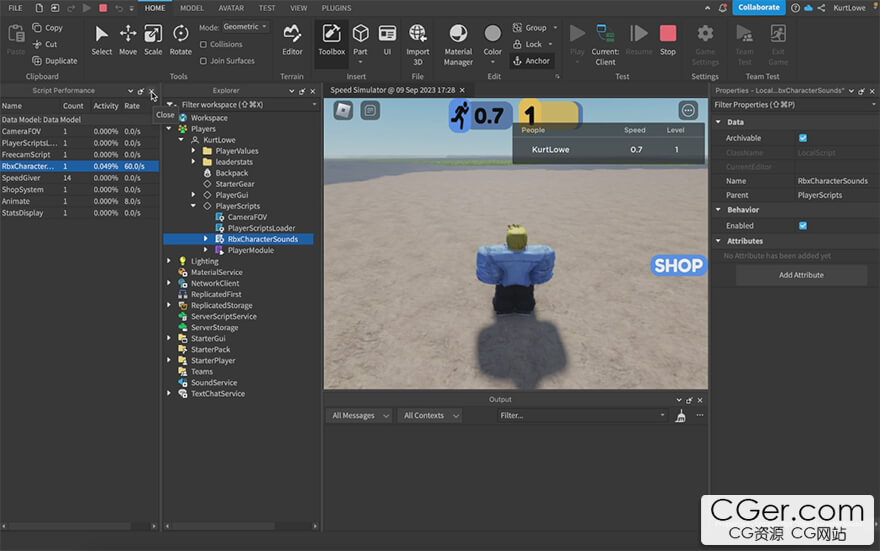Click the Copy button
The image size is (880, 551).
pyautogui.click(x=48, y=27)
